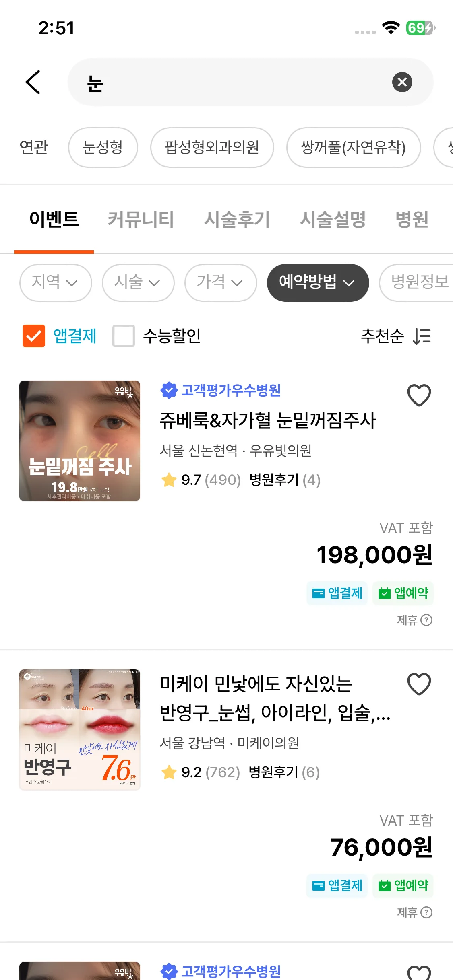This screenshot has width=453, height=980.
Task: Tap the 제휴 help icon under 198,000원
Action: pos(426,620)
